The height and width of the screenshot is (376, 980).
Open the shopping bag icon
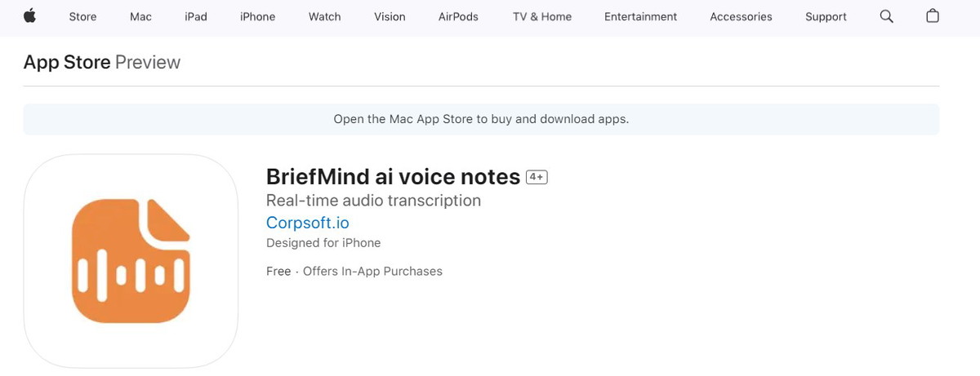tap(933, 16)
